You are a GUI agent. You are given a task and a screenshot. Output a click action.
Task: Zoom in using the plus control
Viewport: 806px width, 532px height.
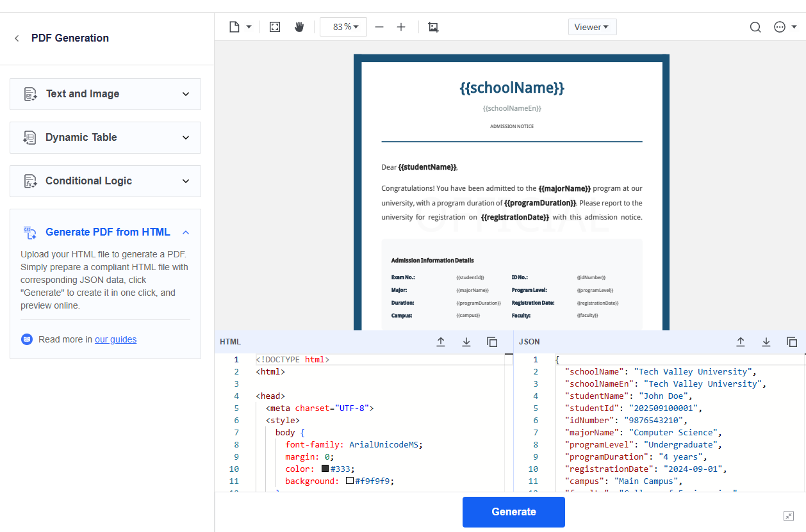pos(400,27)
